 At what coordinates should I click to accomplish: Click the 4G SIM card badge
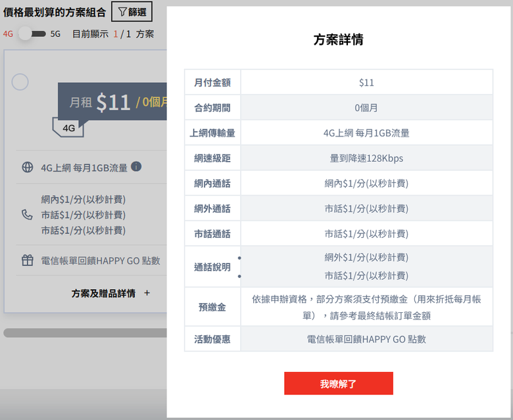[68, 128]
